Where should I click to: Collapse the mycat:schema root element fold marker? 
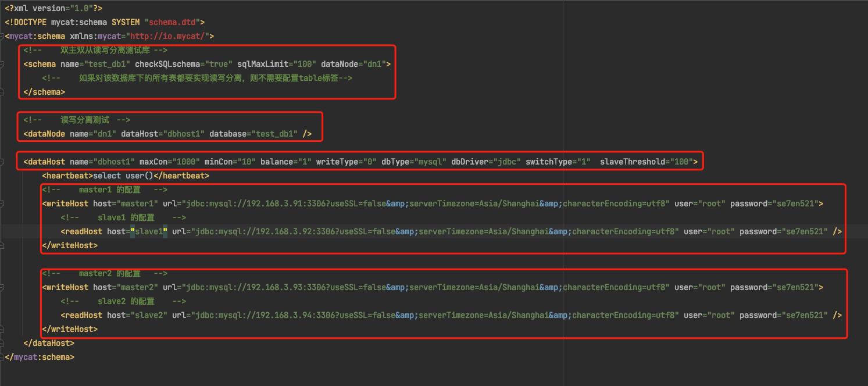click(3, 37)
